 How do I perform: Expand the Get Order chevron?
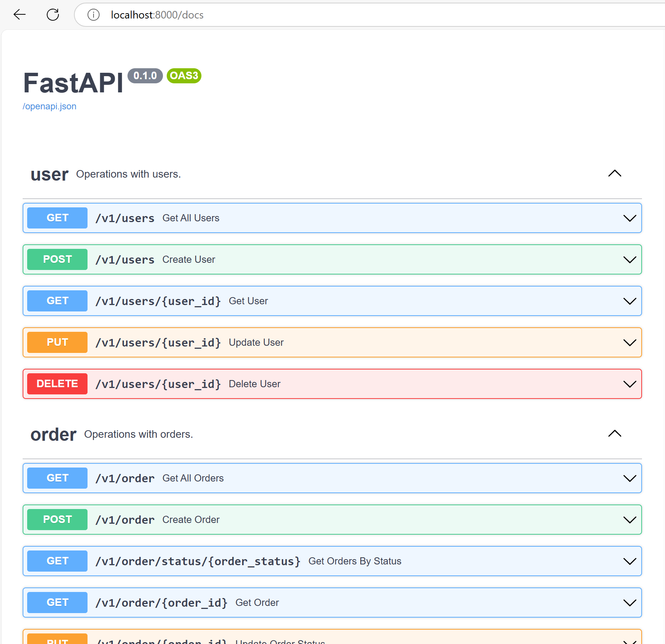(x=630, y=603)
